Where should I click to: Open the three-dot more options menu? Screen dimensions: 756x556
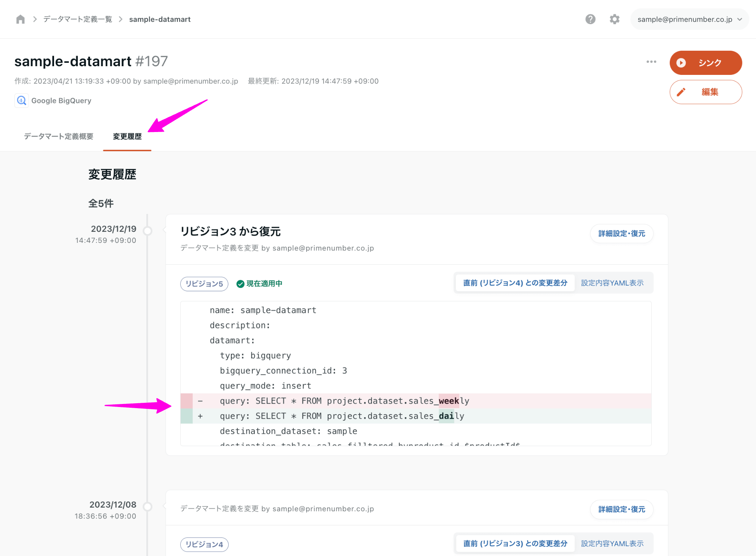[x=651, y=62]
